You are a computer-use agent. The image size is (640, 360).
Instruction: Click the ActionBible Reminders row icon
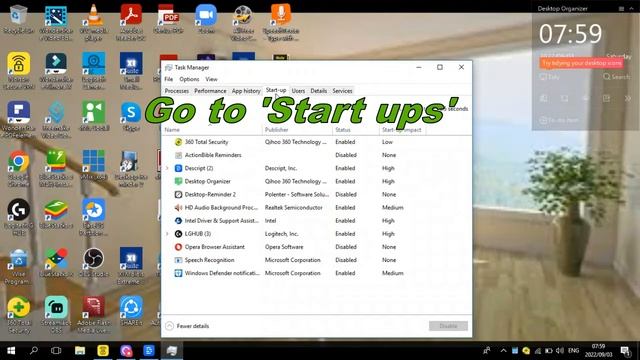(x=178, y=155)
